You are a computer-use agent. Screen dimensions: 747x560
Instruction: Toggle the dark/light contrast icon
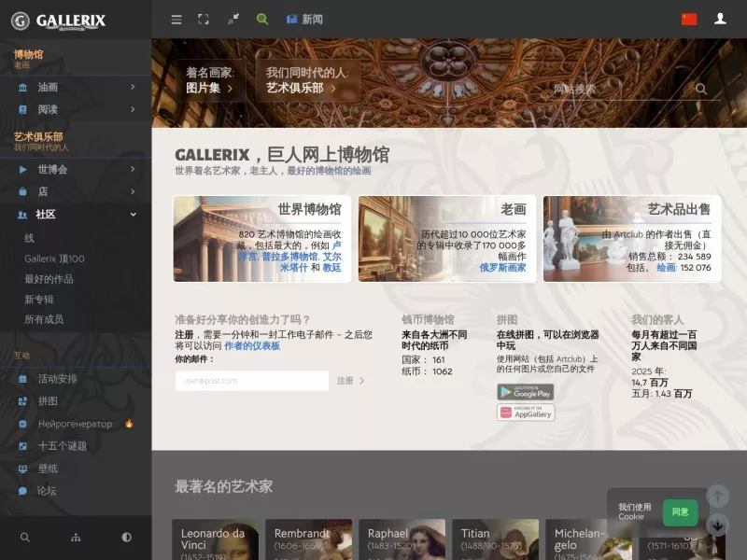click(126, 538)
